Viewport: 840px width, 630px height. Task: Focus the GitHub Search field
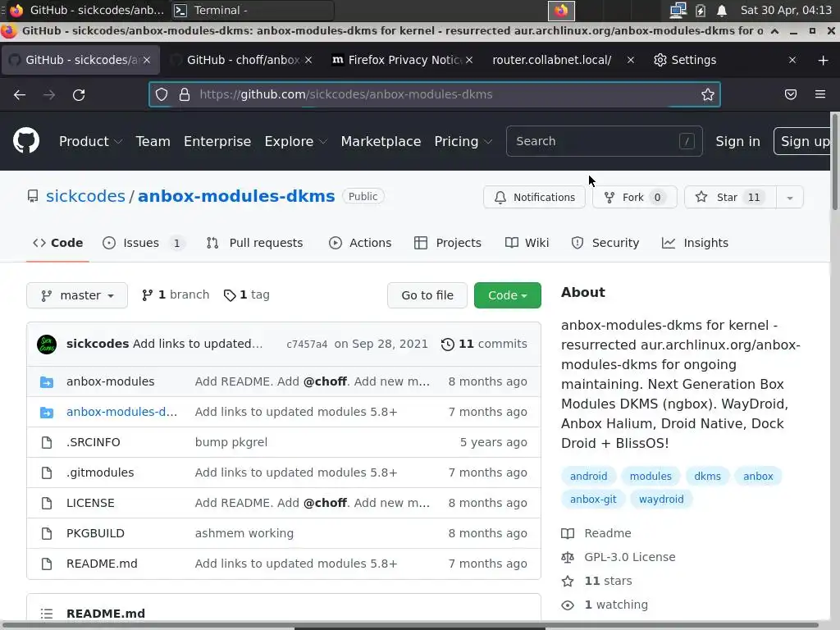click(x=604, y=141)
